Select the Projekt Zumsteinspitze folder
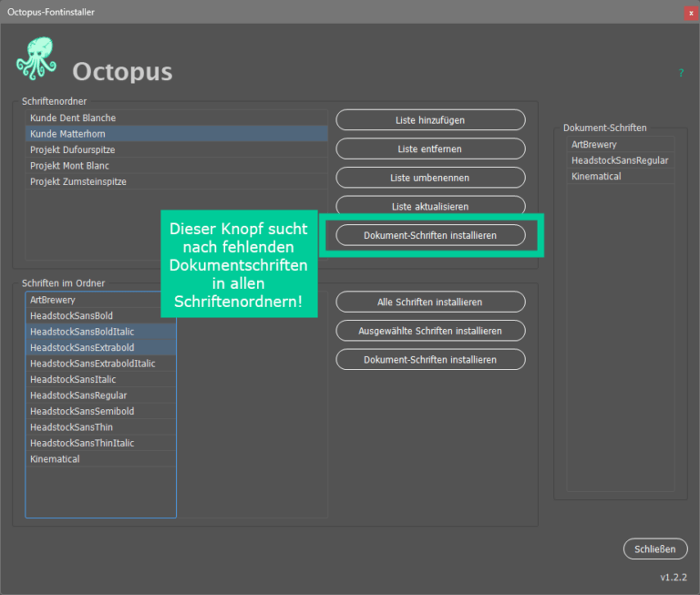This screenshot has height=595, width=700. (x=177, y=181)
